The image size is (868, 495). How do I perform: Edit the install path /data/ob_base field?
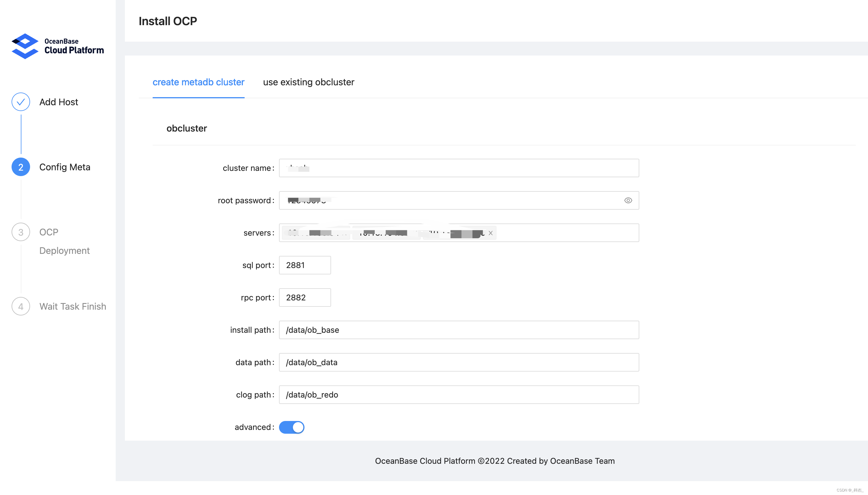tap(459, 330)
